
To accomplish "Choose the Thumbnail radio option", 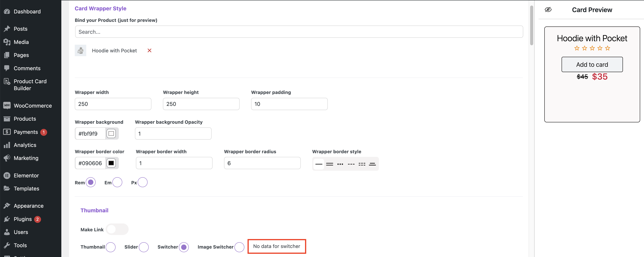I will pyautogui.click(x=111, y=247).
